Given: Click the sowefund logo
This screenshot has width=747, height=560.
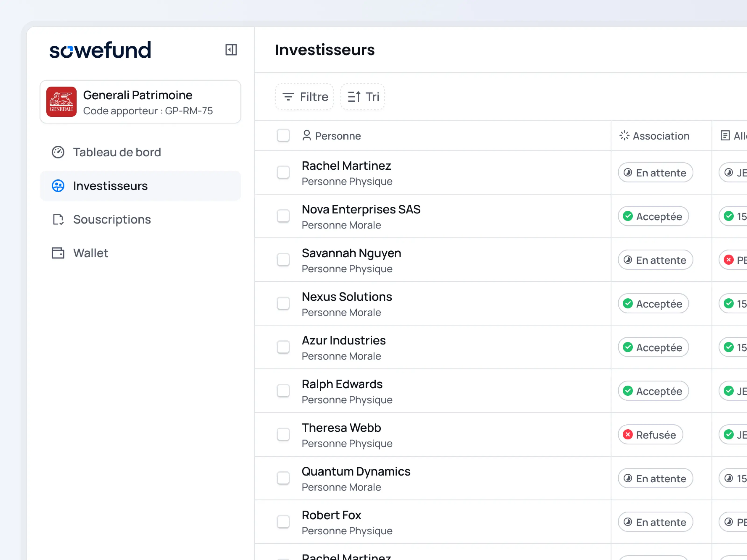Looking at the screenshot, I should (100, 50).
